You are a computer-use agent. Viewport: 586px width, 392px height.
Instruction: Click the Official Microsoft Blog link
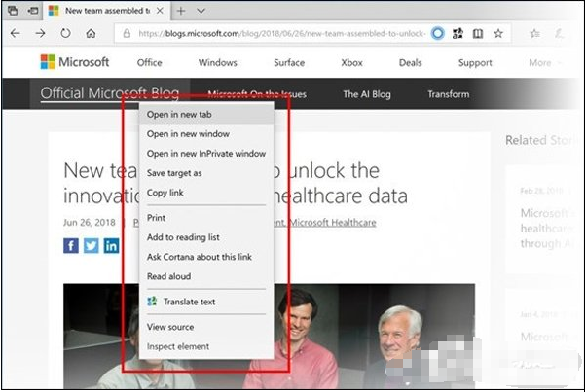coord(109,93)
